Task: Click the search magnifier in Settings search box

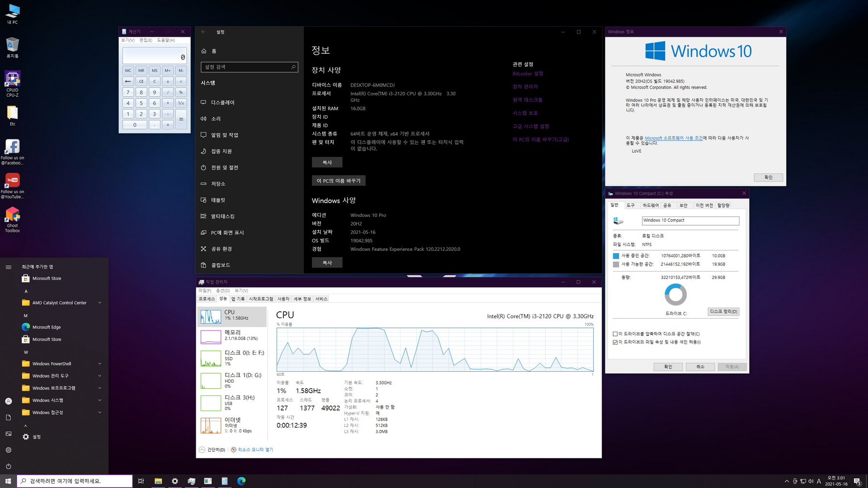Action: point(293,67)
